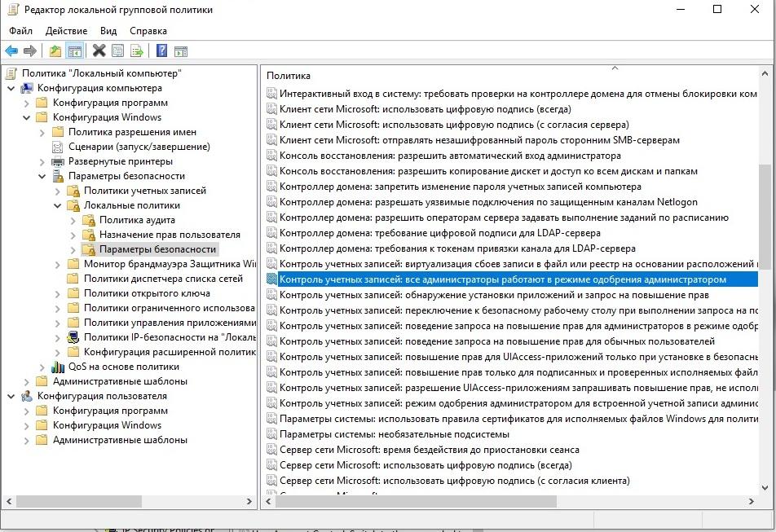776x532 pixels.
Task: Collapse the Локальные политики node
Action: click(x=57, y=205)
